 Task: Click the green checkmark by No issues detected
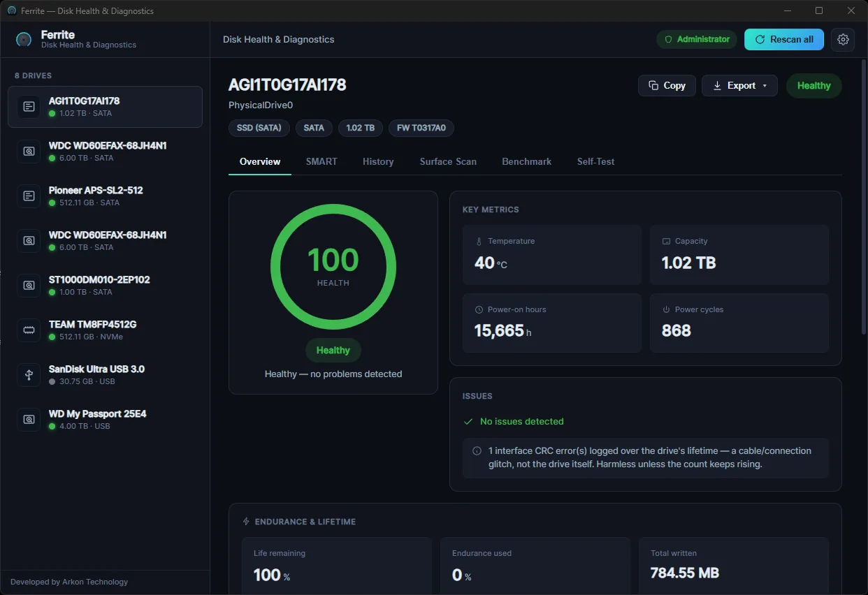click(x=468, y=421)
